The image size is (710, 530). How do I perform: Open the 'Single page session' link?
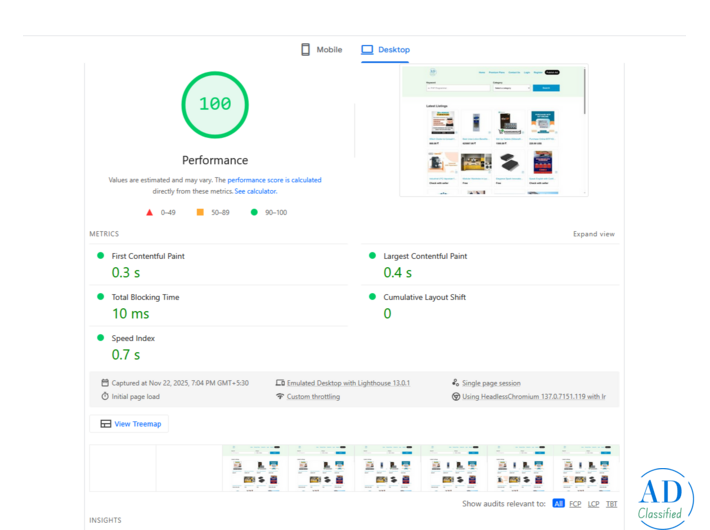coord(491,383)
